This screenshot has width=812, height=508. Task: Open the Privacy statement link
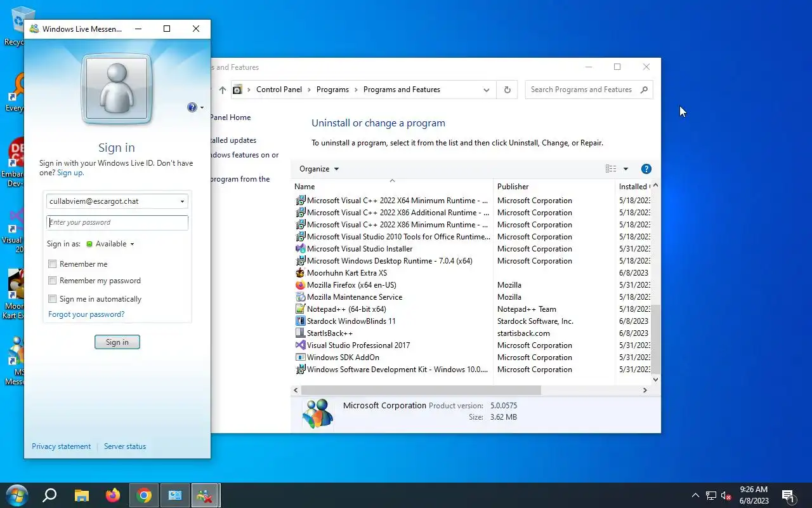click(x=62, y=446)
